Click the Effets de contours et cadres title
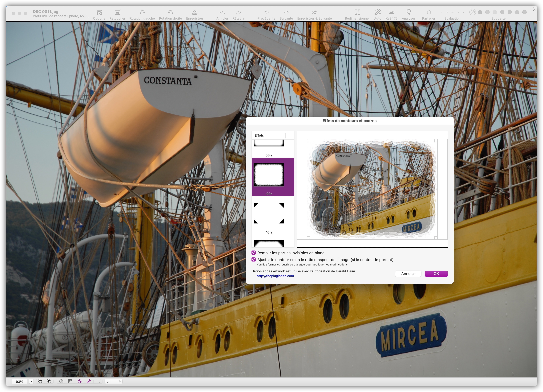 coord(349,121)
